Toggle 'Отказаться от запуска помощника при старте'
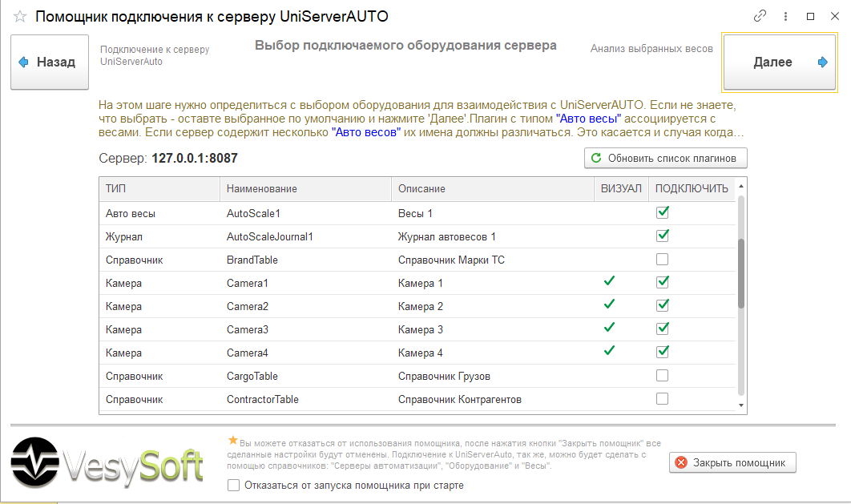Viewport: 851px width, 504px height. coord(234,485)
